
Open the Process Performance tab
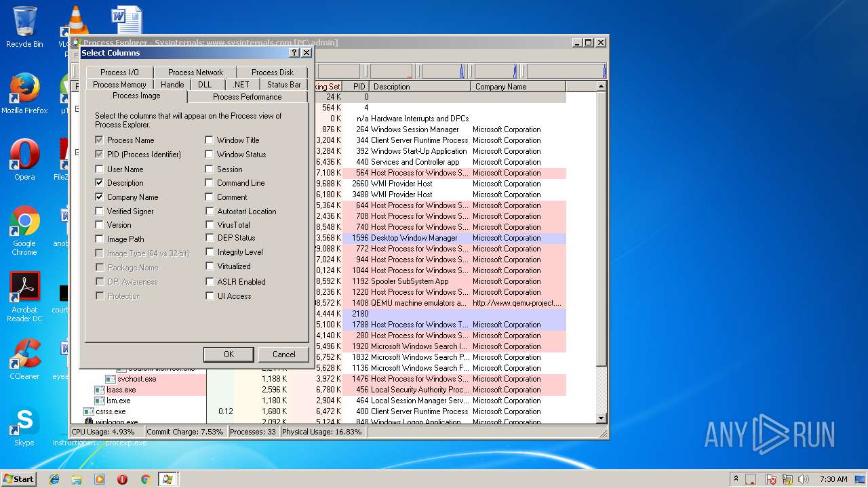247,97
